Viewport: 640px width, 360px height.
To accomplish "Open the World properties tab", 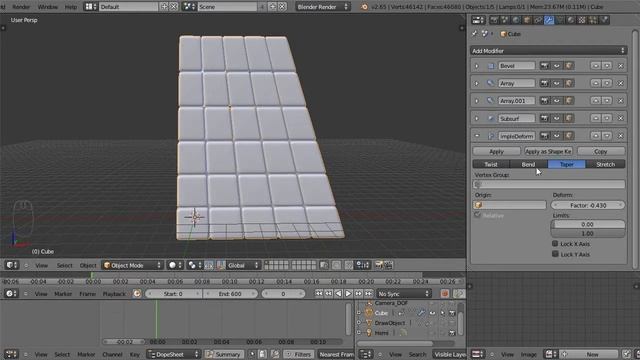I will pyautogui.click(x=516, y=20).
